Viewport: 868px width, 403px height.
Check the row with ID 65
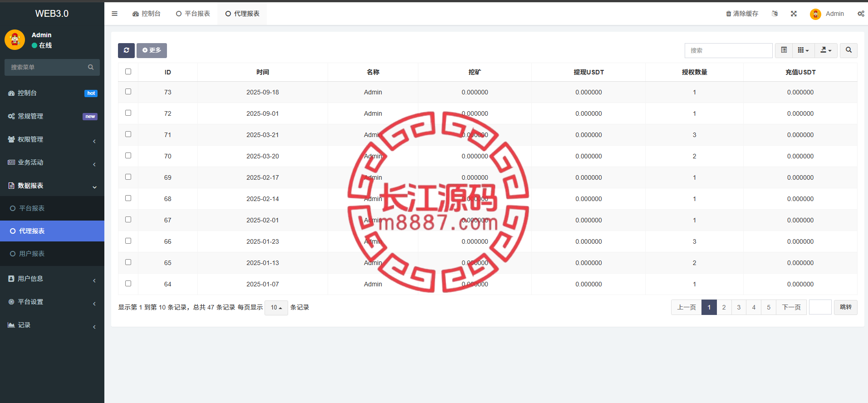[x=128, y=262]
